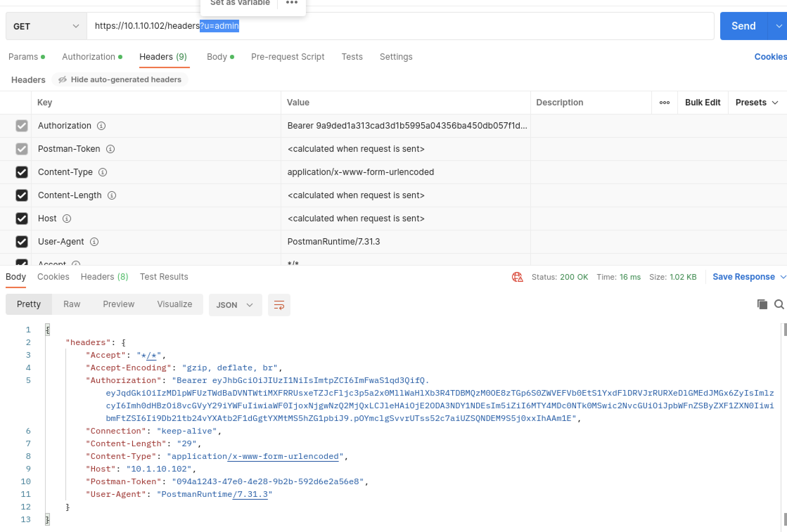Toggle line wrap icon in response toolbar
The height and width of the screenshot is (532, 787).
(x=279, y=305)
